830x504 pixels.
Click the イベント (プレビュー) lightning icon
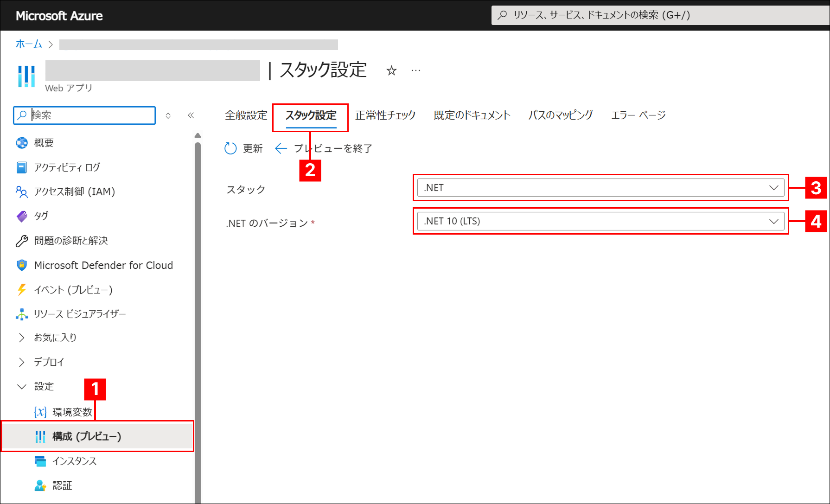22,290
